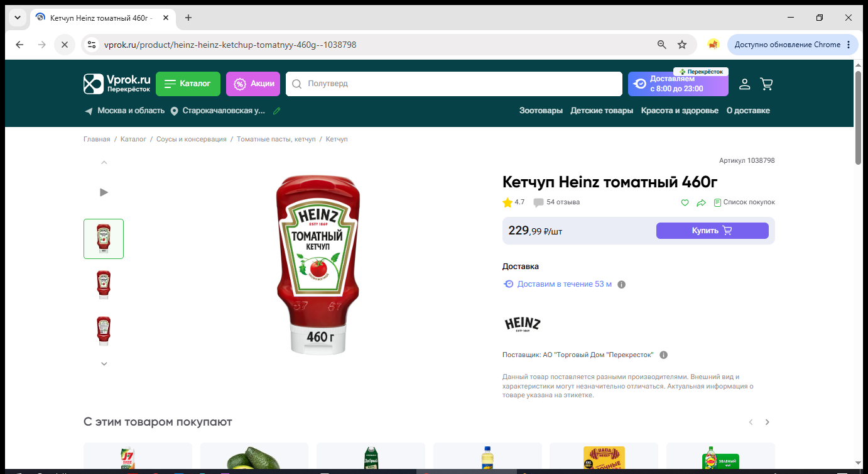Go to the Кетчуп breadcrumb
868x474 pixels.
click(x=337, y=139)
